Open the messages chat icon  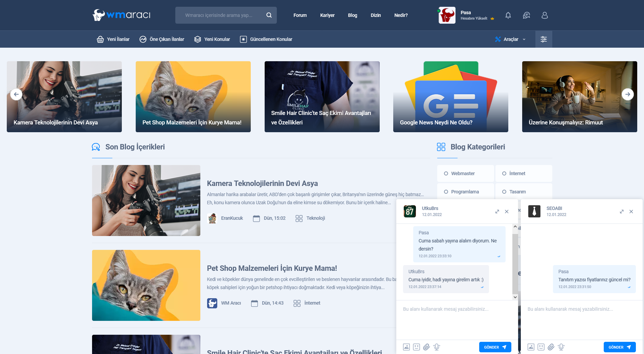526,15
